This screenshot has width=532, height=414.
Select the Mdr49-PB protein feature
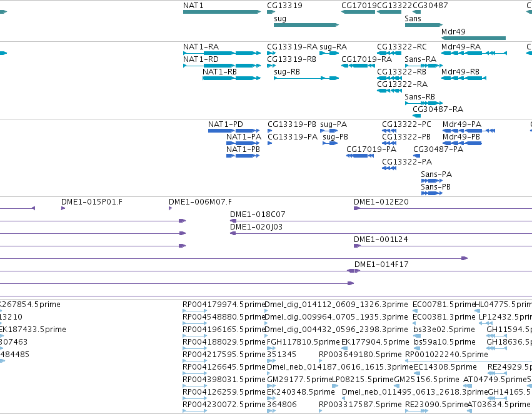pyautogui.click(x=462, y=143)
